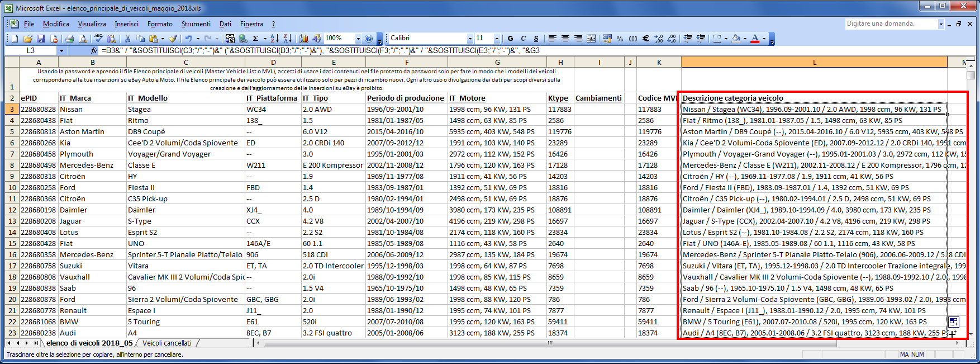Toggle bold formatting (G button)
This screenshot has width=980, height=364.
point(510,39)
